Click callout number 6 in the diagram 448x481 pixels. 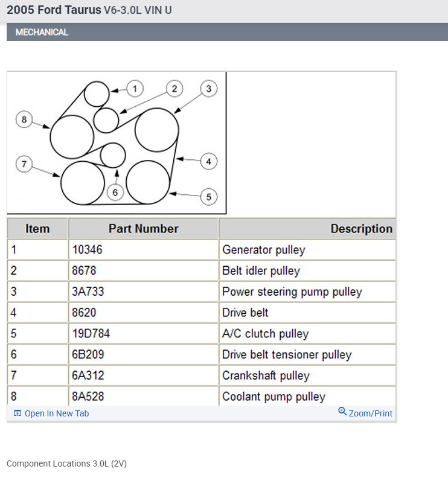[115, 192]
